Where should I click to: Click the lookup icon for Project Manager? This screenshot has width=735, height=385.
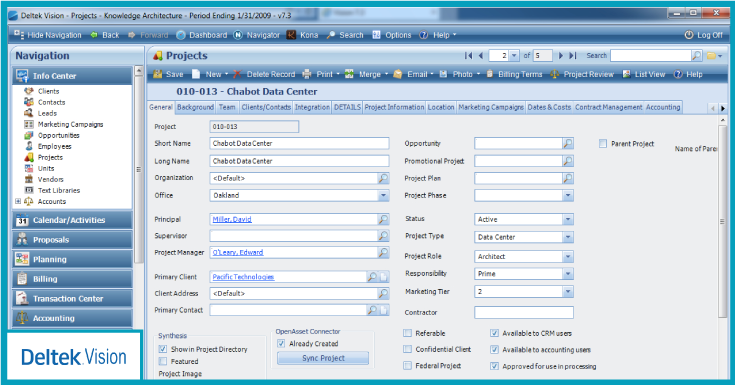(383, 252)
